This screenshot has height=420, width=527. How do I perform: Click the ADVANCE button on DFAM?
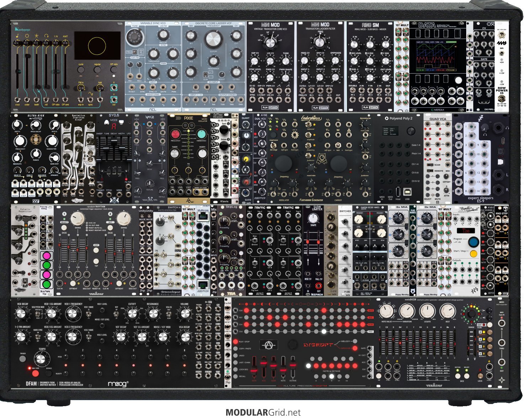click(x=49, y=373)
